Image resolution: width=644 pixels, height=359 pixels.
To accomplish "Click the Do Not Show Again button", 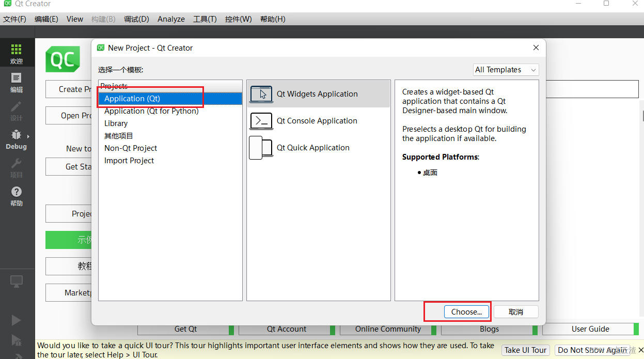I will click(592, 350).
